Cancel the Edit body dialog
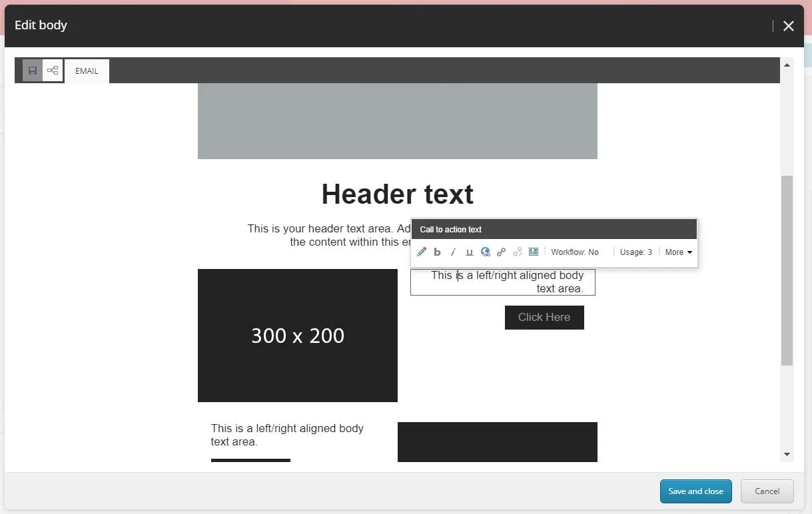 pyautogui.click(x=767, y=491)
